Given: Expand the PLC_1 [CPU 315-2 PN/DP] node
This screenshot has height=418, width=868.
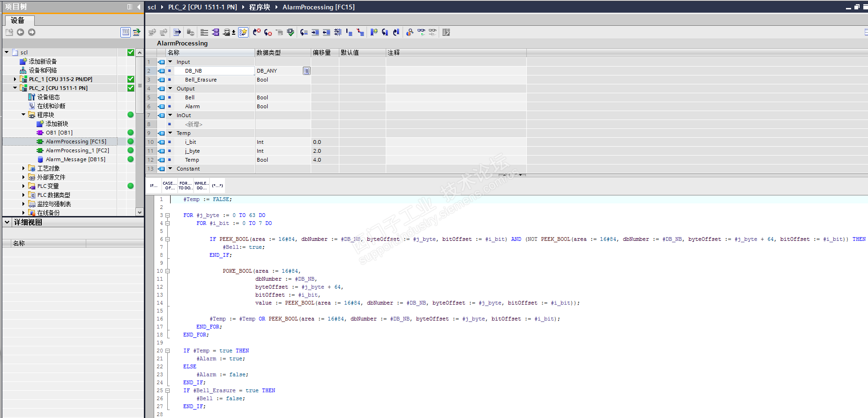Looking at the screenshot, I should coord(15,79).
